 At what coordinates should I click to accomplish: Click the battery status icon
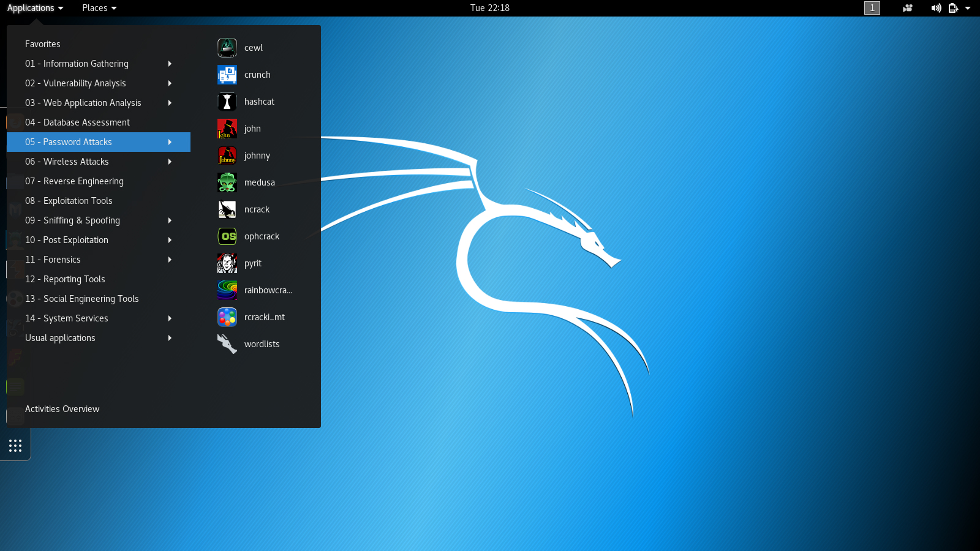click(x=953, y=8)
